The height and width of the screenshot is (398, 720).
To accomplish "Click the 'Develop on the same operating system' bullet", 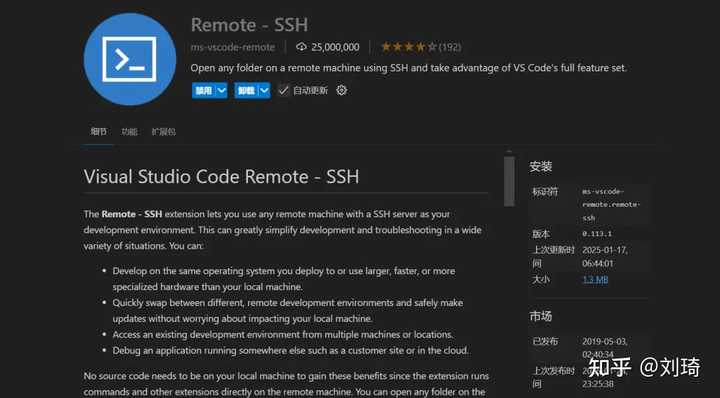I will coord(284,279).
